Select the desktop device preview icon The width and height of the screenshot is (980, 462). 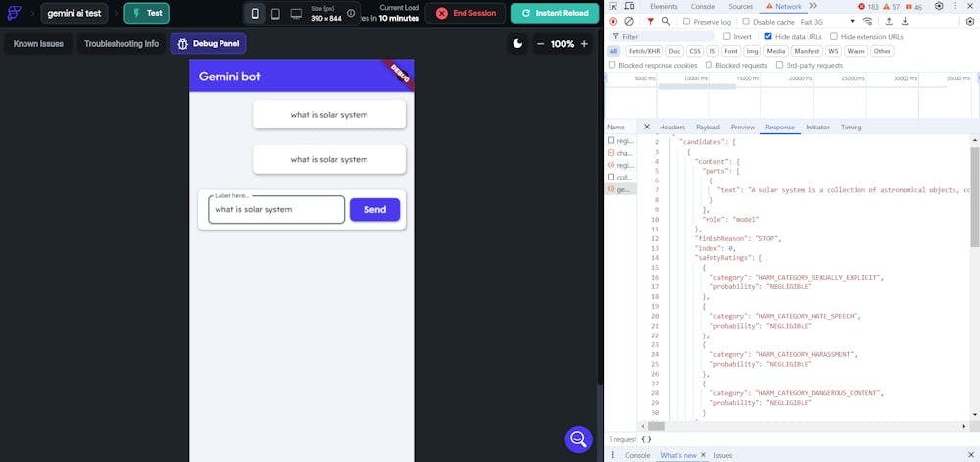click(296, 13)
